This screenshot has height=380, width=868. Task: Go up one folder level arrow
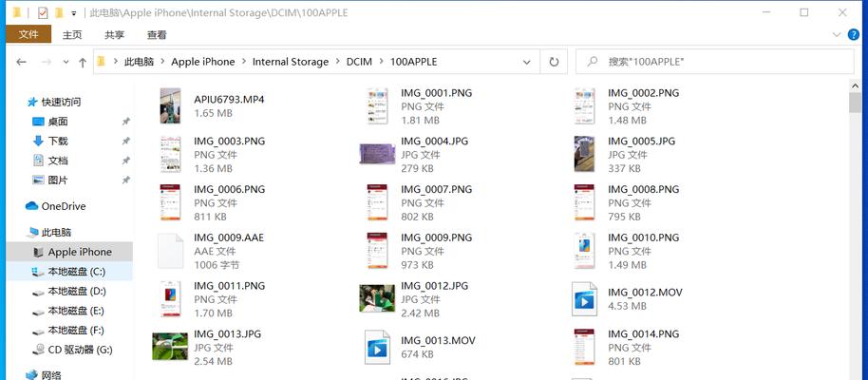click(x=83, y=62)
